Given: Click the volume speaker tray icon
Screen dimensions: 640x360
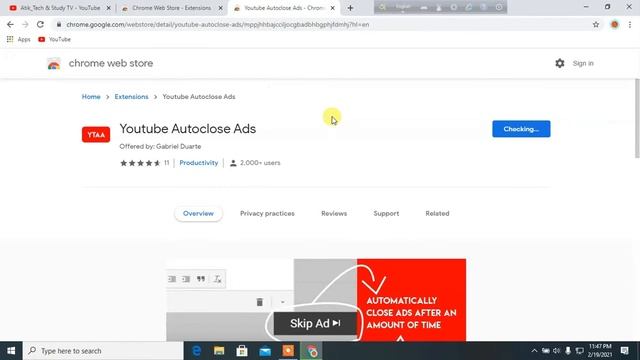Looking at the screenshot, I should click(x=556, y=351).
